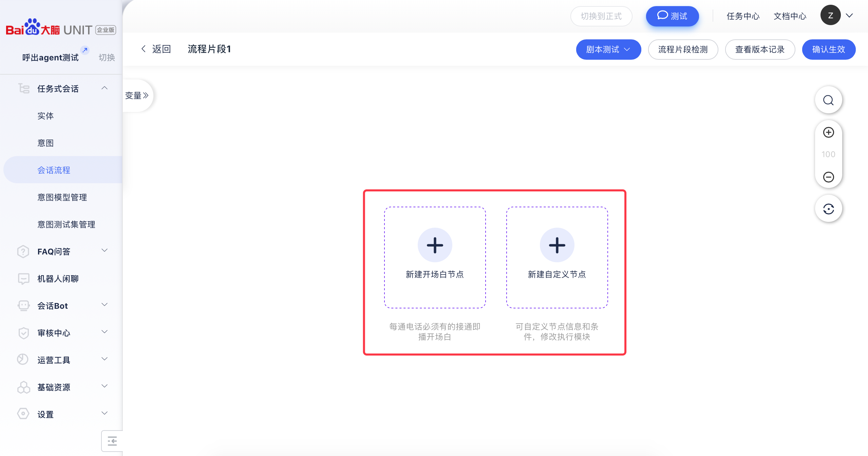Expand the FAQ问答 menu group

(105, 251)
